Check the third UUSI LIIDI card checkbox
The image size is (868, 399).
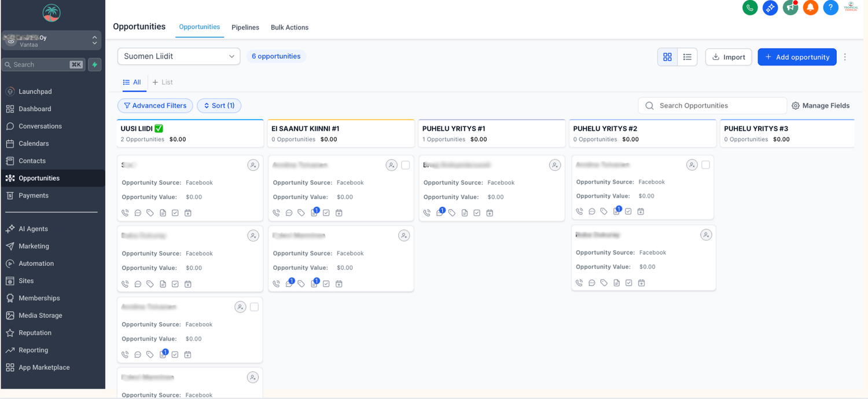[254, 307]
